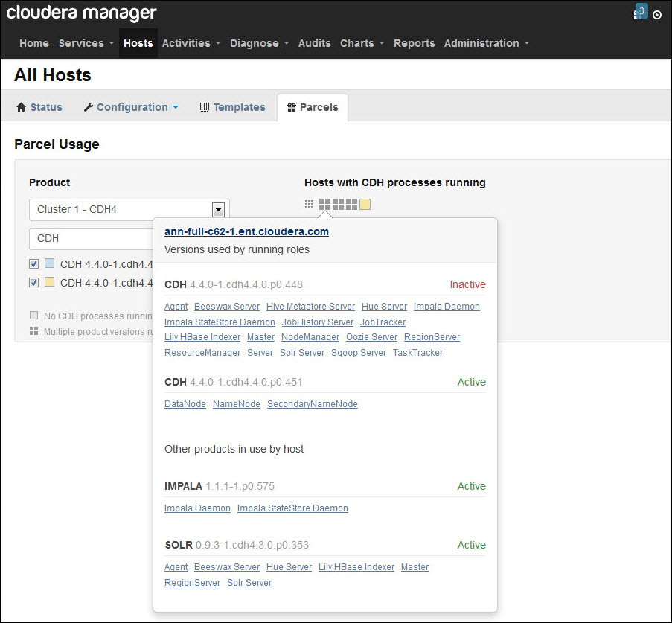Open the Cluster 1 - CDH4 dropdown
Image resolution: width=672 pixels, height=623 pixels.
pyautogui.click(x=129, y=210)
